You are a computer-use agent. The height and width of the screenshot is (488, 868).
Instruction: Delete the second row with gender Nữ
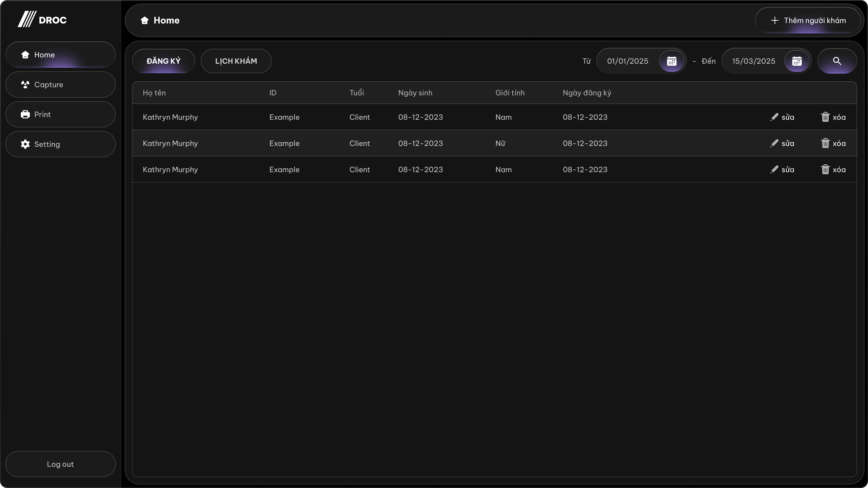pyautogui.click(x=833, y=143)
